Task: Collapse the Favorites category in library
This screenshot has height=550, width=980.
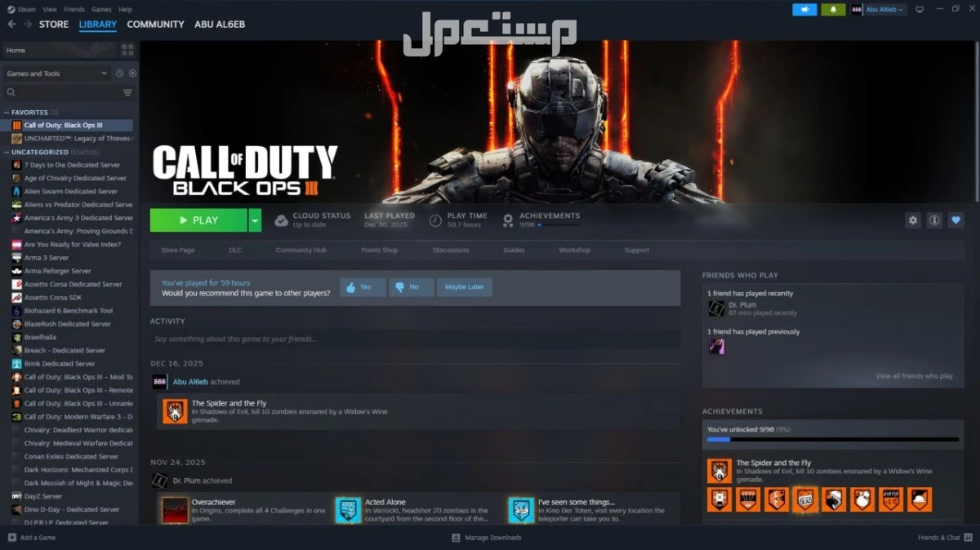Action: point(7,113)
